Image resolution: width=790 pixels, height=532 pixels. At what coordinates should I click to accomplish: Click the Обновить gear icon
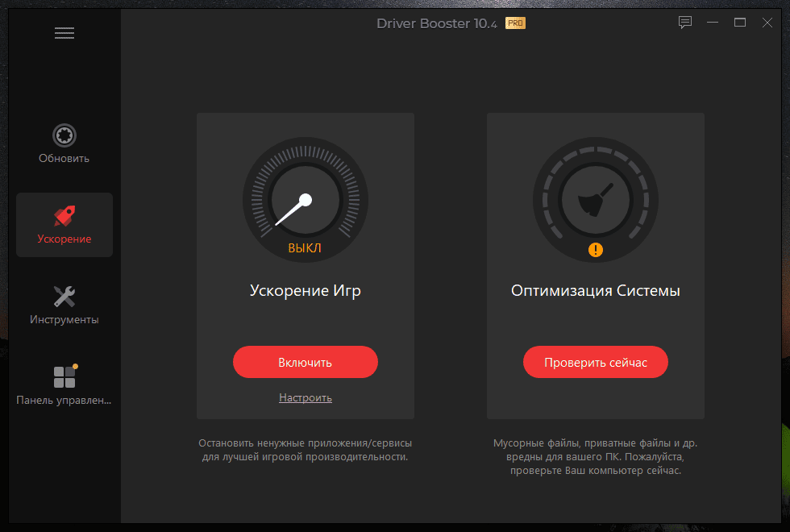coord(64,135)
